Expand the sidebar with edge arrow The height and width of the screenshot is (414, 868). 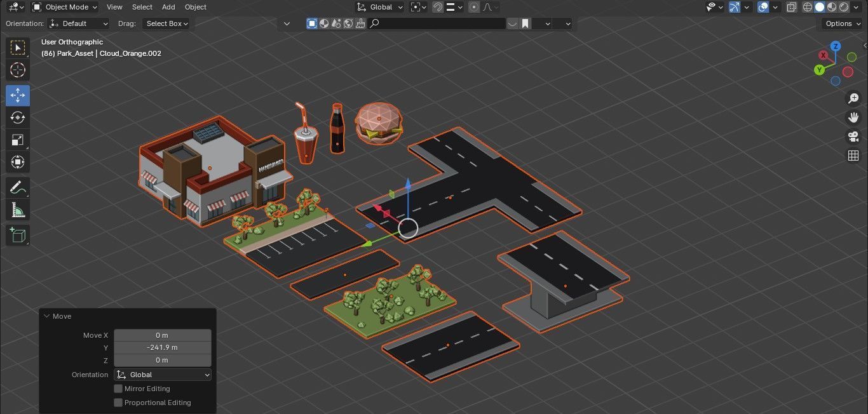point(864,46)
